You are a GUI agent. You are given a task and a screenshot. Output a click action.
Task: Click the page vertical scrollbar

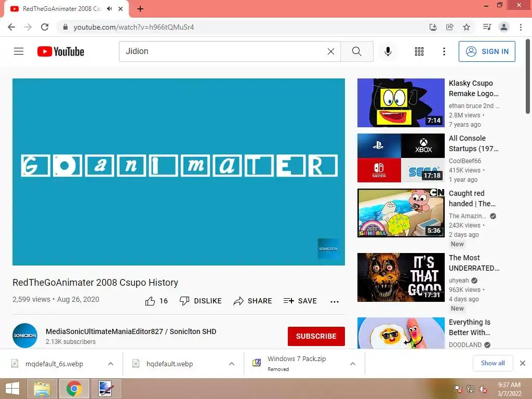[x=528, y=76]
